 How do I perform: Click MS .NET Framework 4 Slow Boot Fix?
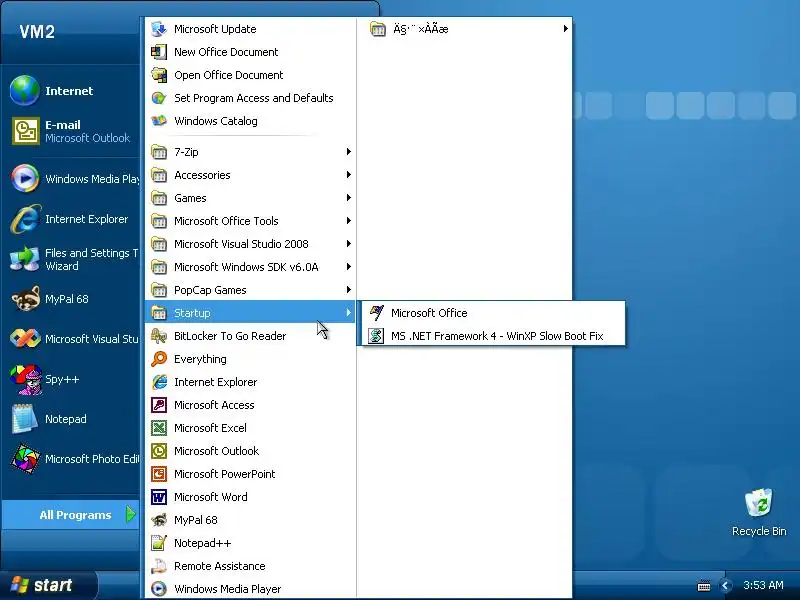493,336
